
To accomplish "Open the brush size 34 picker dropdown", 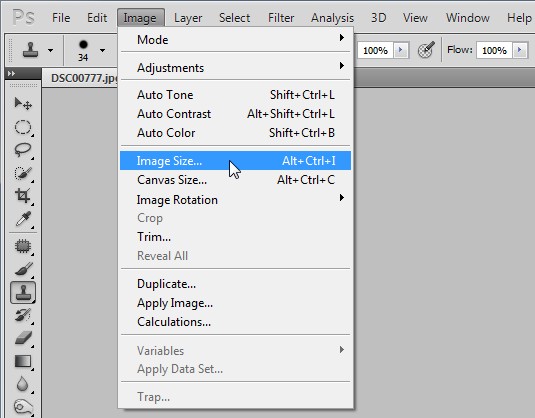I will pyautogui.click(x=102, y=51).
